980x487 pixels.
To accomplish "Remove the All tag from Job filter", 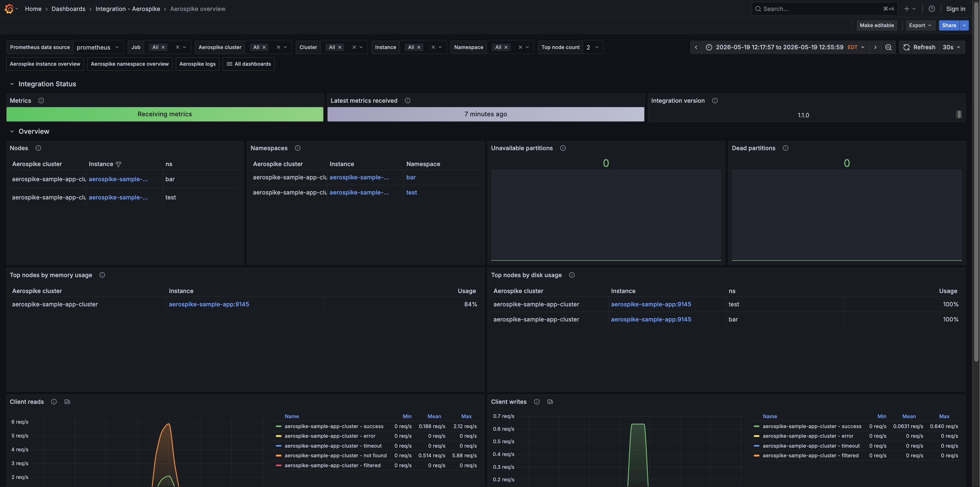I will pyautogui.click(x=163, y=47).
